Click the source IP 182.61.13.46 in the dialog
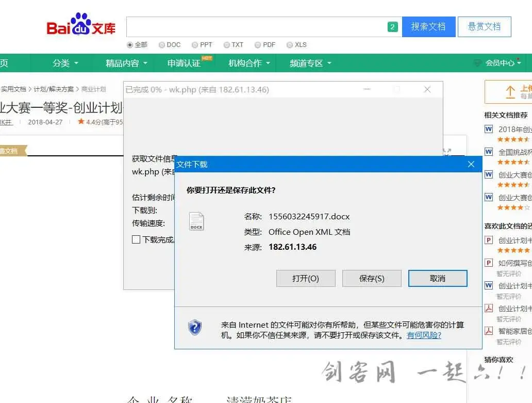Image resolution: width=532 pixels, height=403 pixels. click(292, 247)
